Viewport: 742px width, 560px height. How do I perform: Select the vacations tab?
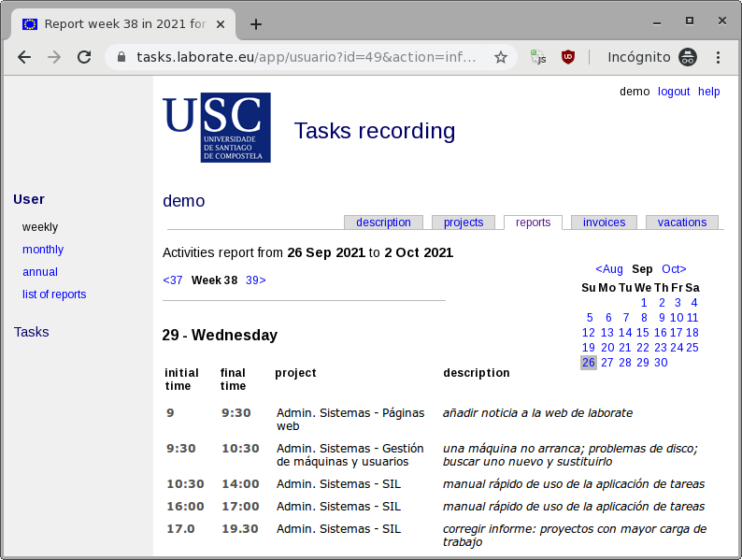pyautogui.click(x=681, y=223)
